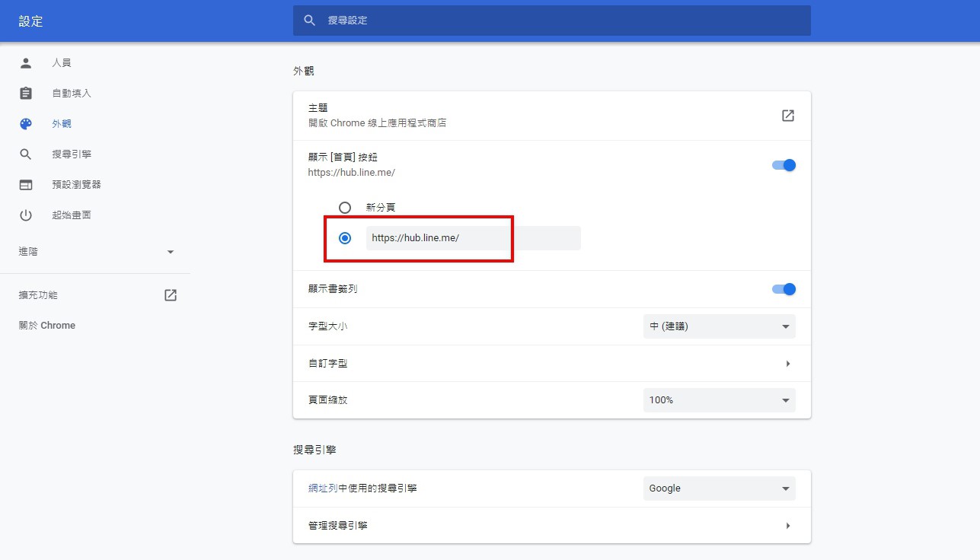Click the browser window icon beside 預設瀏覽器
980x560 pixels.
tap(26, 184)
